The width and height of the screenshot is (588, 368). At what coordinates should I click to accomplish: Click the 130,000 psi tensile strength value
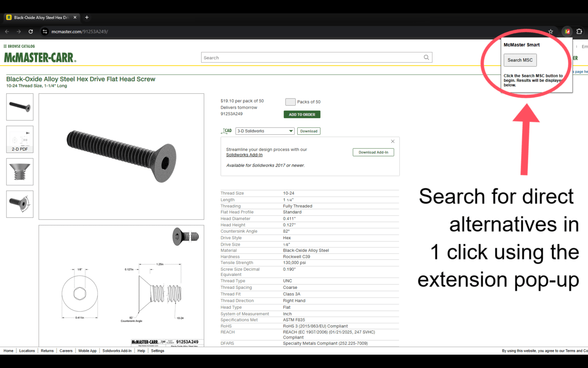(x=294, y=263)
